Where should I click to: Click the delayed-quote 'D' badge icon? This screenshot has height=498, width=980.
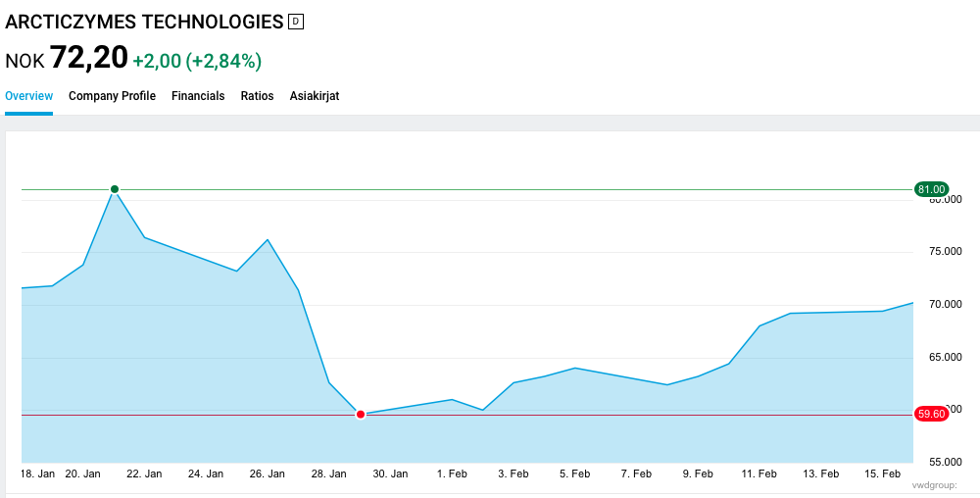[x=297, y=22]
